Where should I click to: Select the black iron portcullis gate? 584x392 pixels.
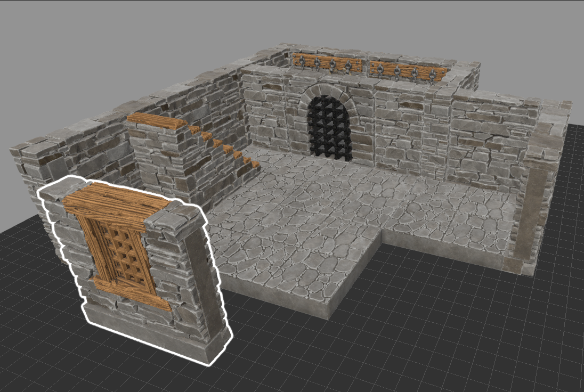(x=329, y=128)
